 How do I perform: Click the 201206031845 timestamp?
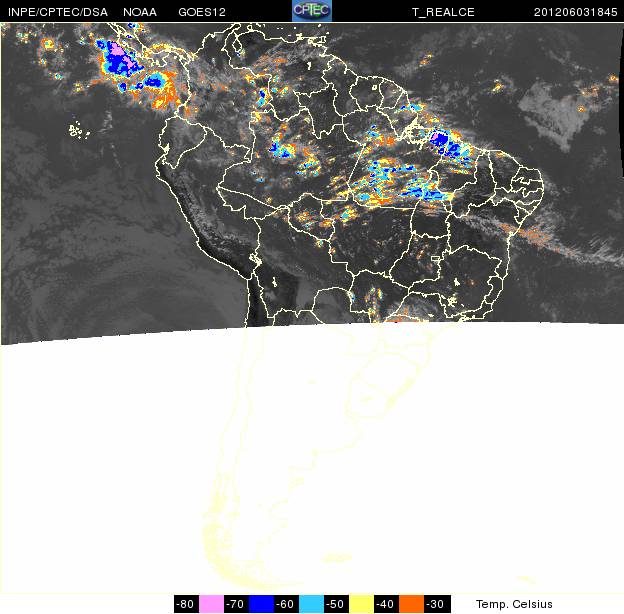575,12
